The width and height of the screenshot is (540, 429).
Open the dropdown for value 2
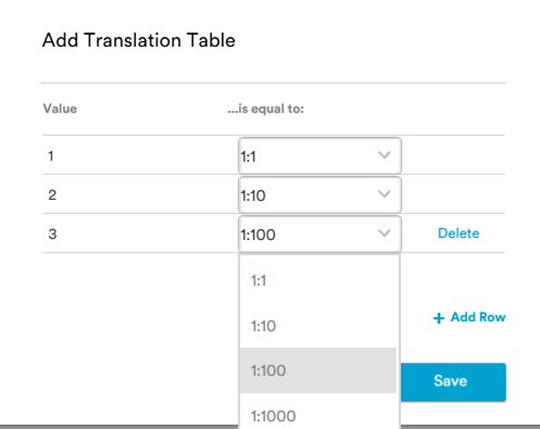(320, 195)
